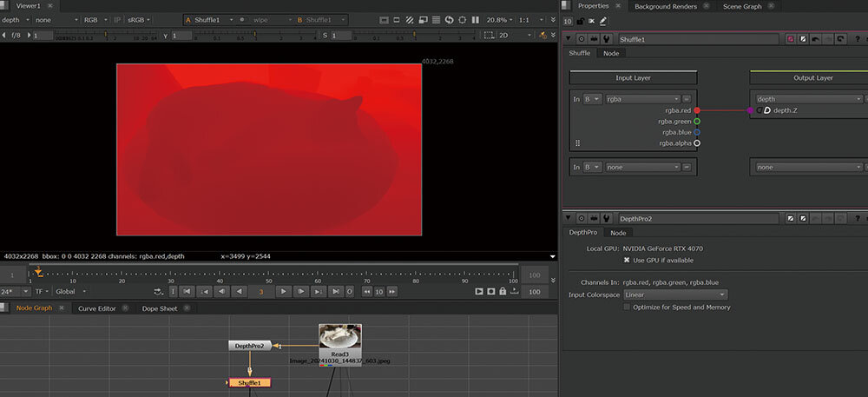
Task: Jump to the first frame button
Action: [x=187, y=291]
